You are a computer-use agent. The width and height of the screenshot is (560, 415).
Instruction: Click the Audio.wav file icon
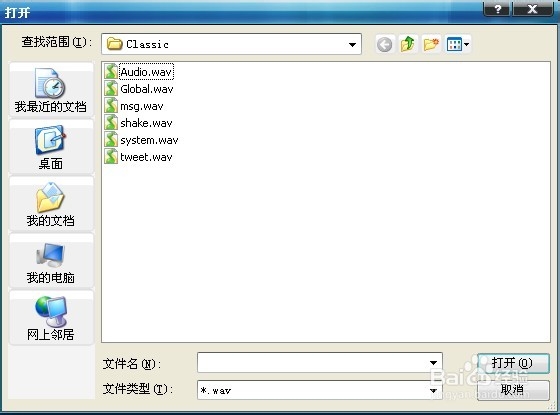(111, 71)
